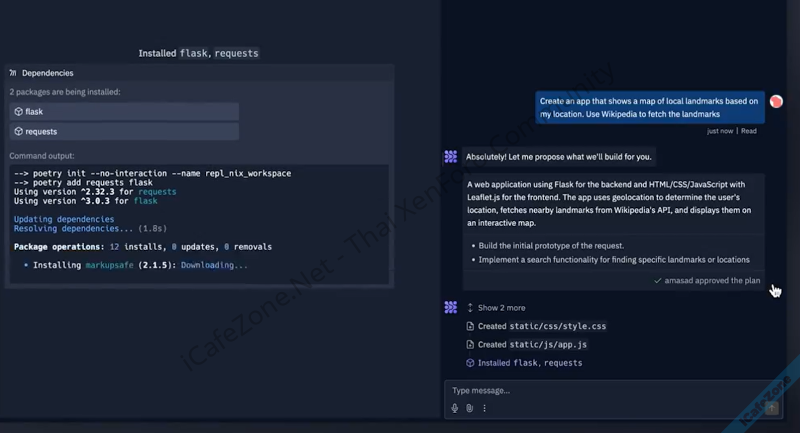Screen dimensions: 800x433
Task: Click the expand arrows beside 'Show 2 more'
Action: coord(471,308)
